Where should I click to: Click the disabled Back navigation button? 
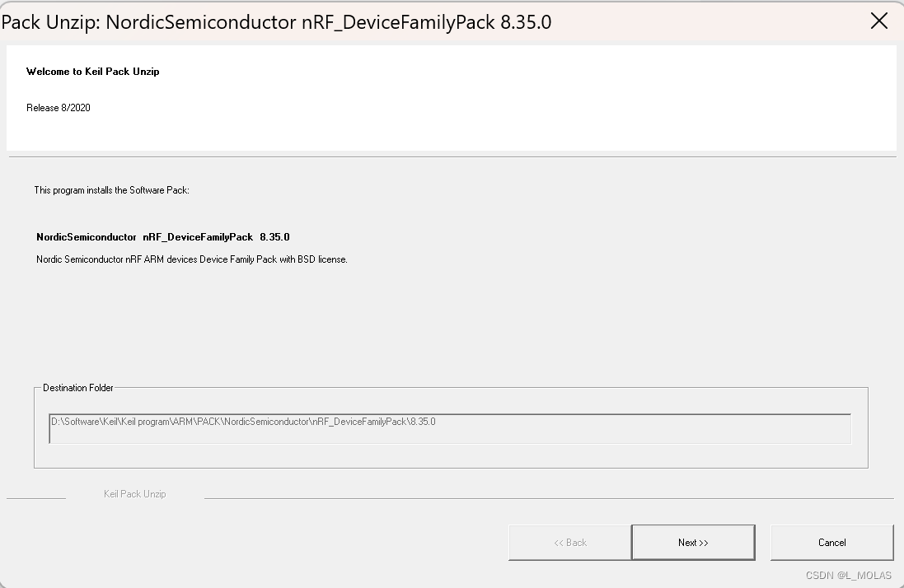coord(569,542)
